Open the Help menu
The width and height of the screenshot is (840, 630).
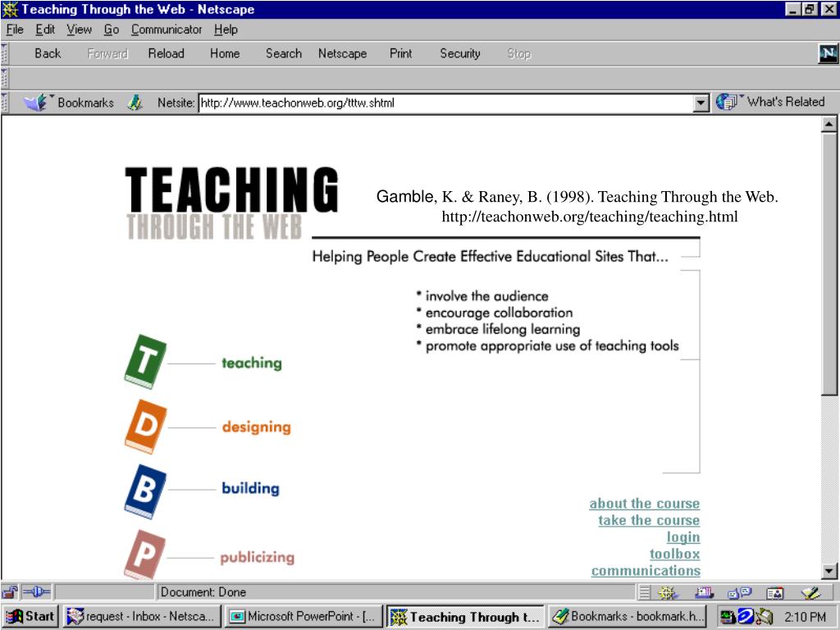tap(226, 30)
